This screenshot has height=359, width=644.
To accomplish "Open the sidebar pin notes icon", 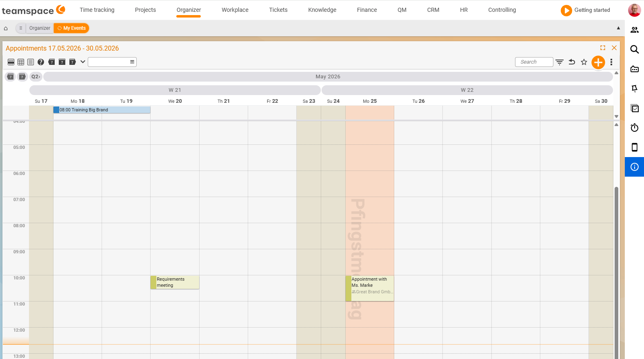I will click(635, 89).
